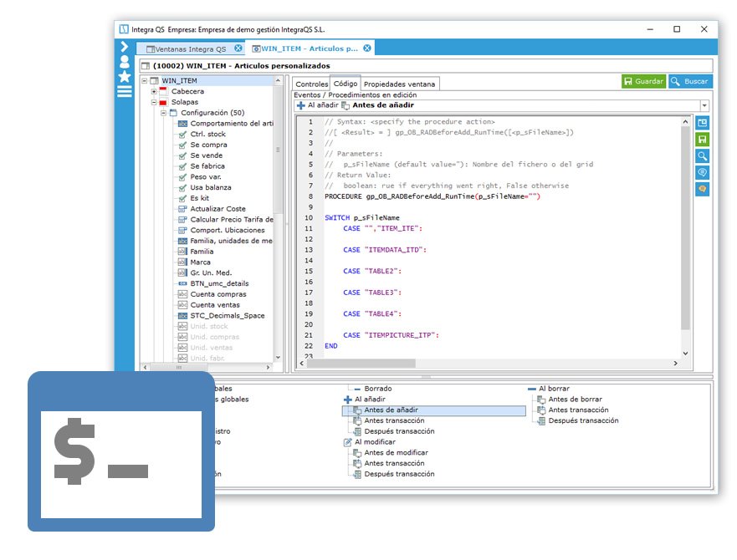Click the plus icon next to Al añadir header

[x=301, y=105]
